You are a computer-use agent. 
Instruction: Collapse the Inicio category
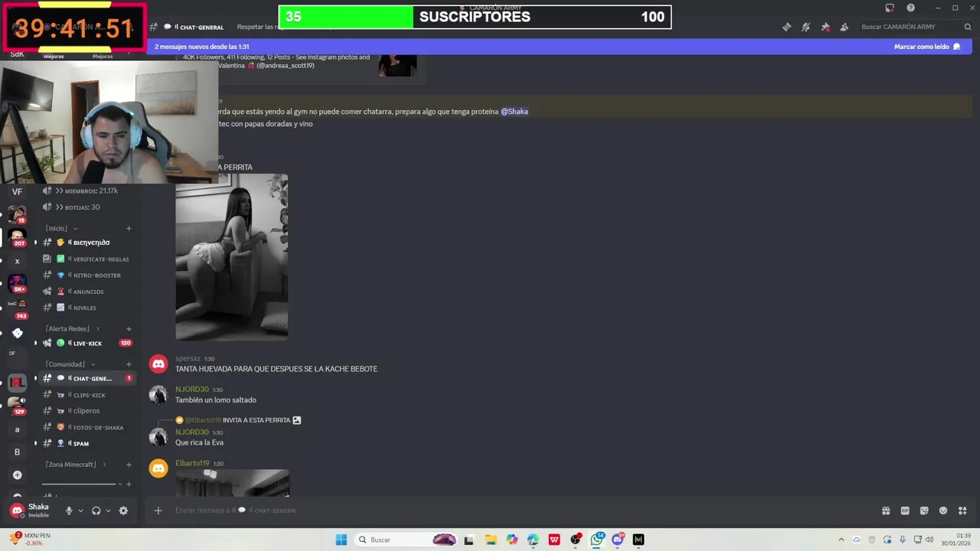click(61, 228)
